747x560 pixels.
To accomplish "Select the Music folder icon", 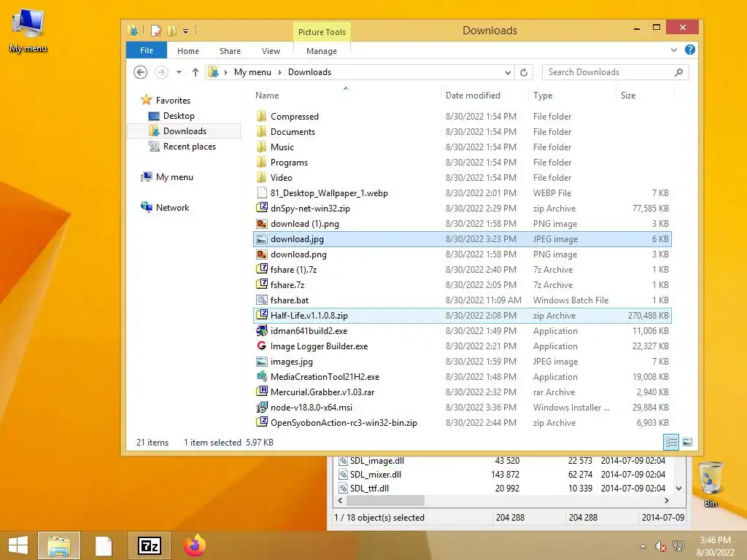I will pyautogui.click(x=262, y=147).
